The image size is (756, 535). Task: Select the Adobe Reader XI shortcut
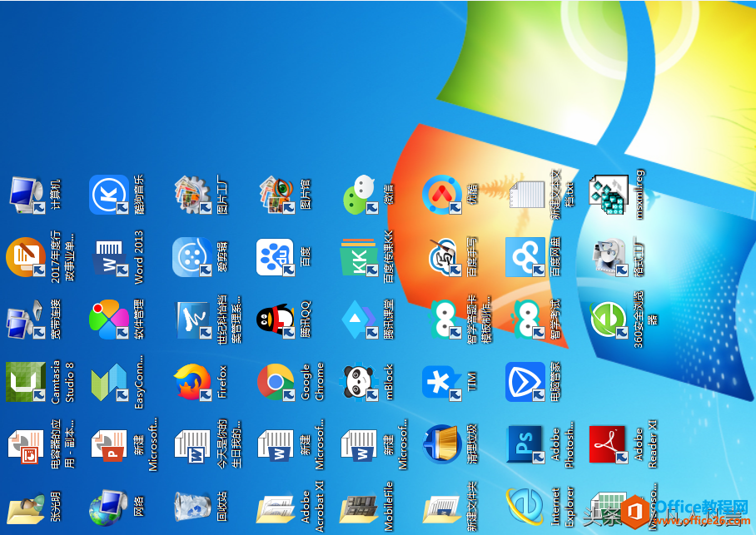click(x=609, y=444)
